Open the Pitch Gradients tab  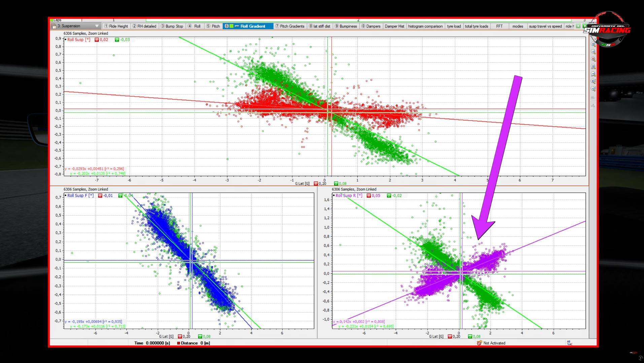click(290, 26)
